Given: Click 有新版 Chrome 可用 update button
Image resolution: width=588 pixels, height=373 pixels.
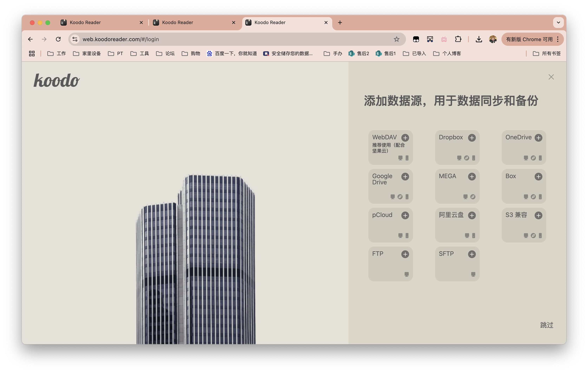Looking at the screenshot, I should click(x=529, y=39).
